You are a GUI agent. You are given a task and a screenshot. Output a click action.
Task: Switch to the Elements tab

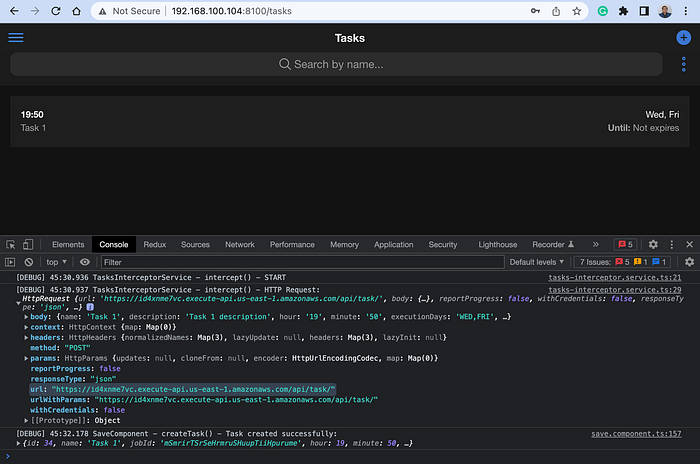pyautogui.click(x=68, y=245)
